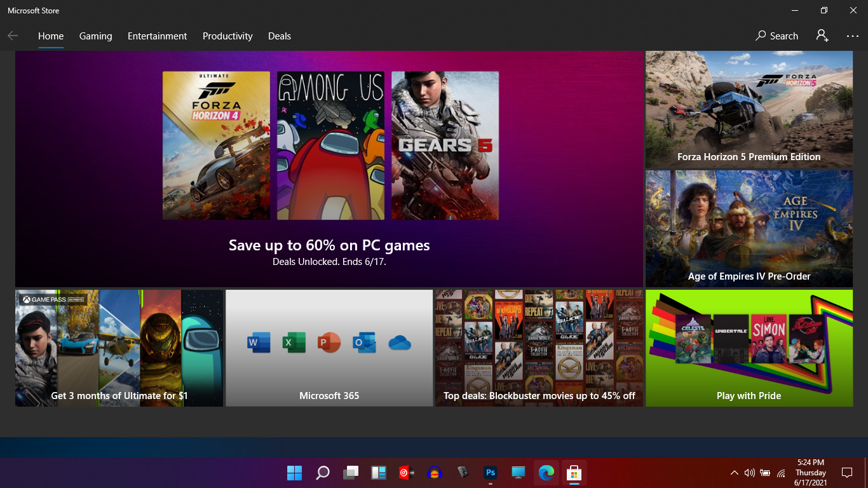This screenshot has height=488, width=868.
Task: Click the Microsoft Store taskbar icon
Action: (x=574, y=473)
